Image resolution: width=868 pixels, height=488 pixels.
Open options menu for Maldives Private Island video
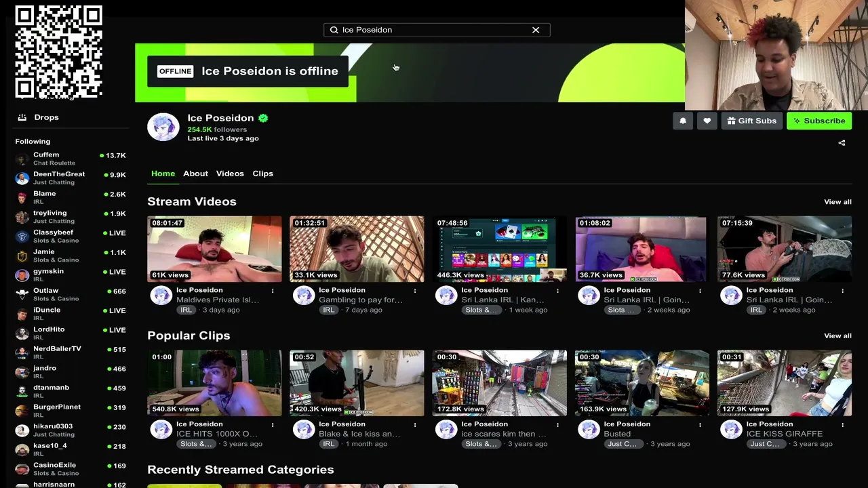tap(273, 291)
